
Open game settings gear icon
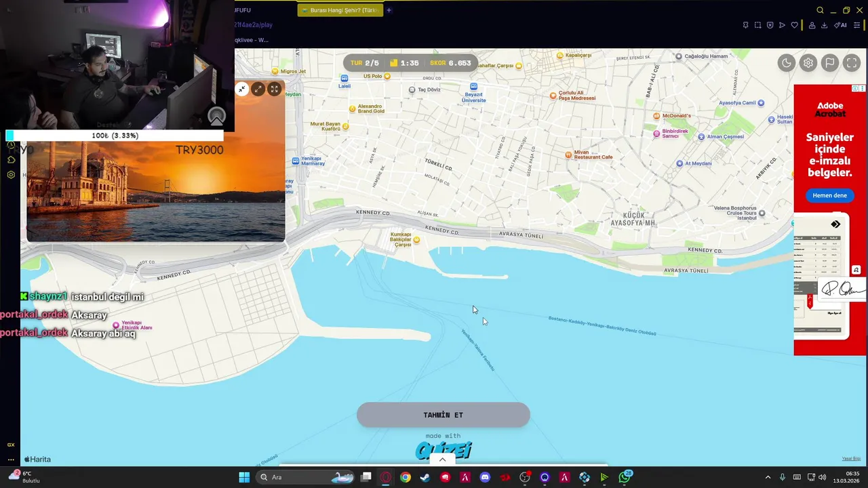[x=808, y=63]
